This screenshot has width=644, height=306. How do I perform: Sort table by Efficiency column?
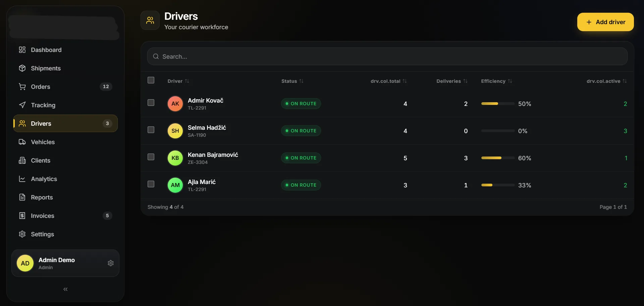(497, 81)
